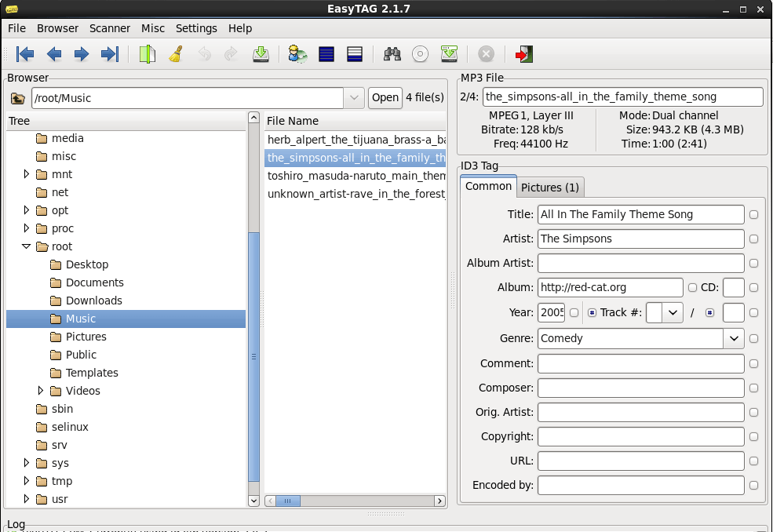Image resolution: width=773 pixels, height=532 pixels.
Task: Expand the mnt folder in tree
Action: [x=27, y=174]
